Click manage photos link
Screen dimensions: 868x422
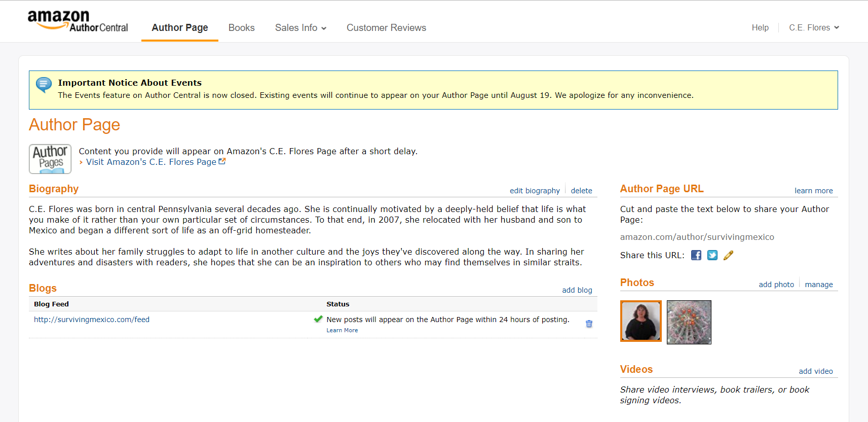[818, 285]
